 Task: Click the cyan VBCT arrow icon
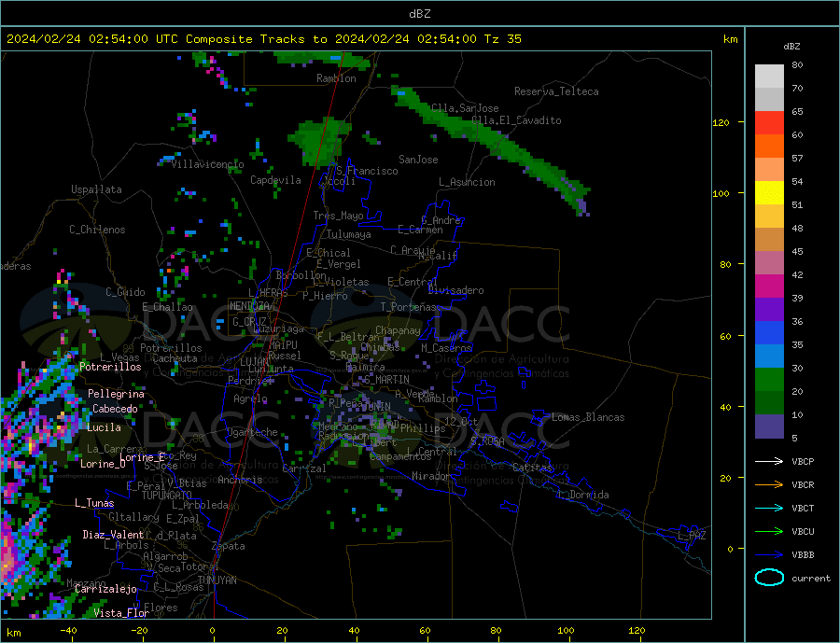tap(769, 508)
